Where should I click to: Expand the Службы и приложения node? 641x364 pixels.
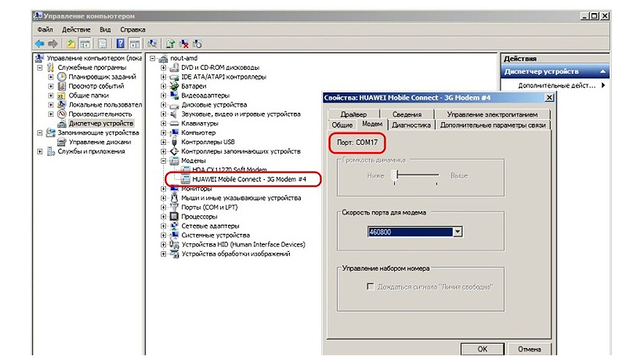tap(39, 151)
